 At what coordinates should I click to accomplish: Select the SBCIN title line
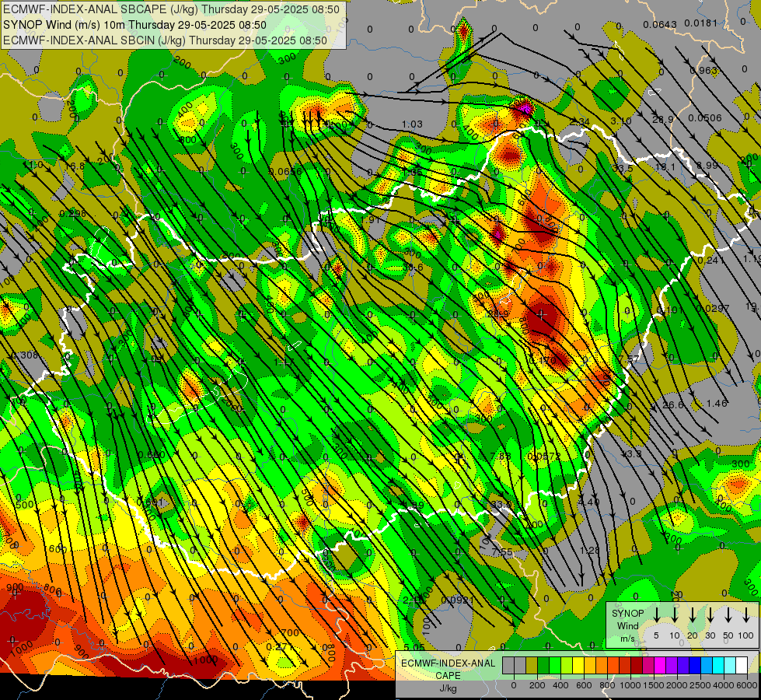(x=165, y=40)
